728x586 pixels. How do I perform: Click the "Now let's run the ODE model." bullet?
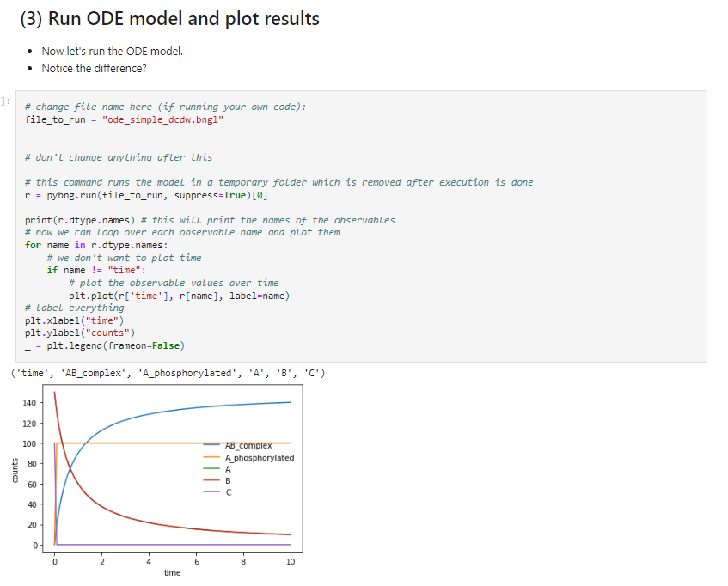113,51
